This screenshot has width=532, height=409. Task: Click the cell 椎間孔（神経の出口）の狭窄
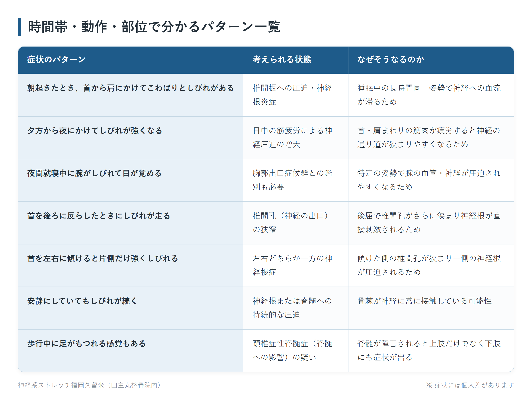tap(295, 223)
